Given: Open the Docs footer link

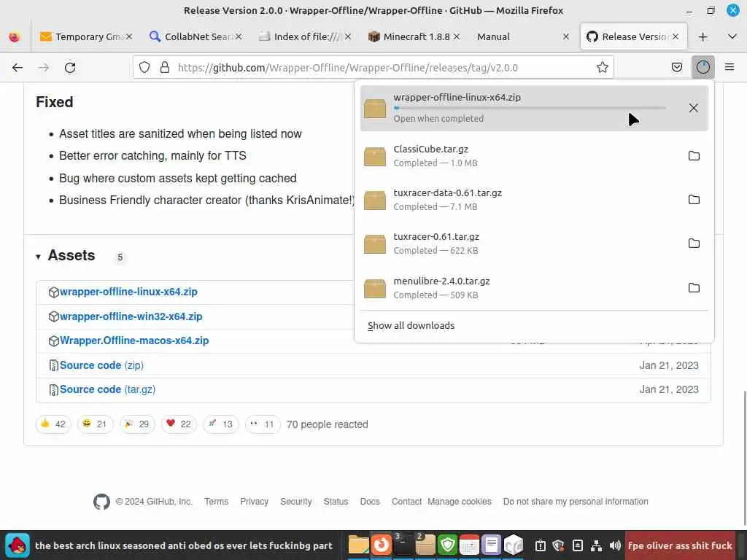Looking at the screenshot, I should pyautogui.click(x=370, y=502).
